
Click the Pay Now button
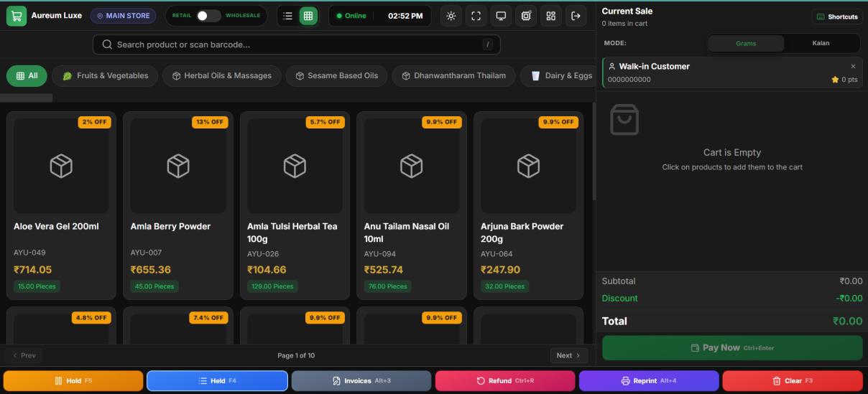pos(732,347)
